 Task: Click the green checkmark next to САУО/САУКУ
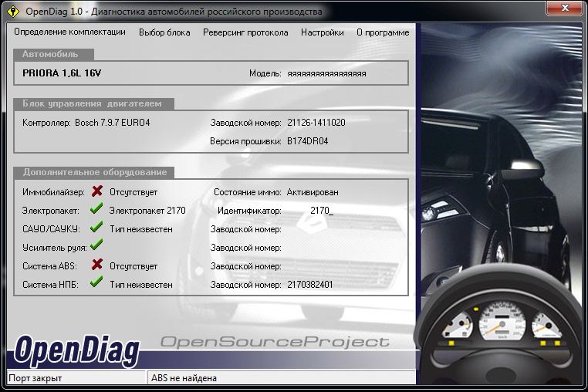point(96,227)
